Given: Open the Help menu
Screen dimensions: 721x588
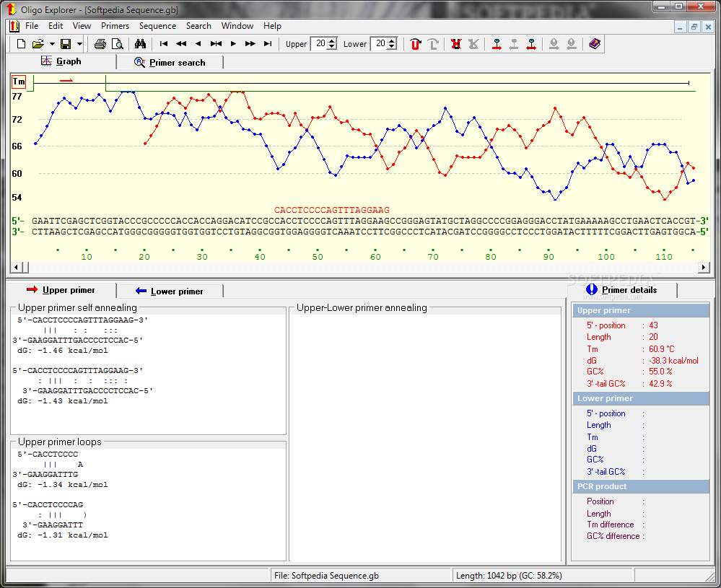Looking at the screenshot, I should coord(272,26).
